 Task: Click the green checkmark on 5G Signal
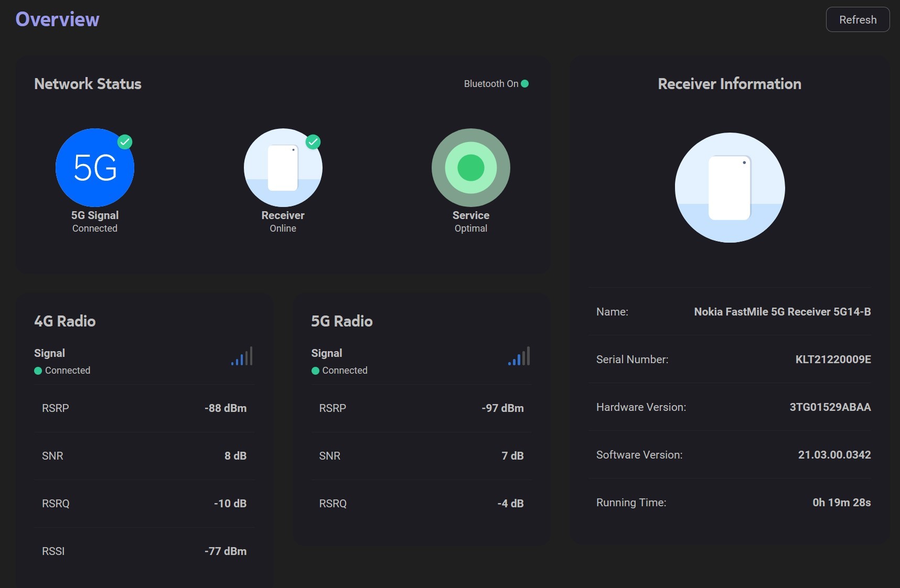[x=125, y=142]
